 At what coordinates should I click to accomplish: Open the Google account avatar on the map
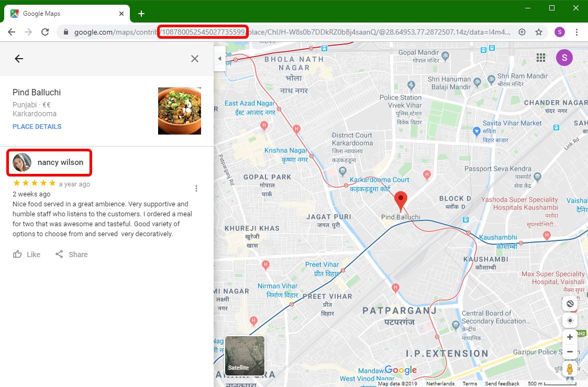pyautogui.click(x=564, y=58)
